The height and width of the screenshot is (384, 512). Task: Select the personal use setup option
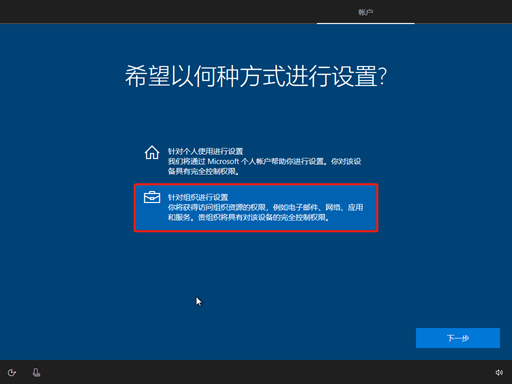coord(256,161)
